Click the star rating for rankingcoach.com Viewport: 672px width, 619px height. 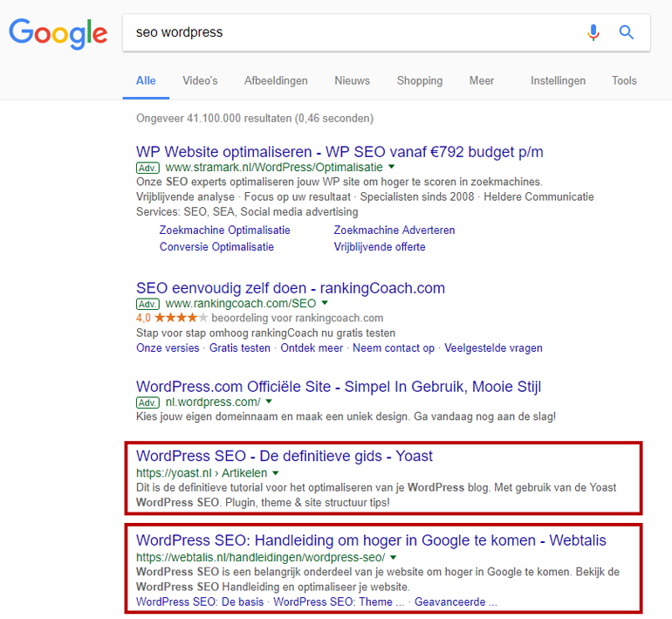tap(181, 318)
